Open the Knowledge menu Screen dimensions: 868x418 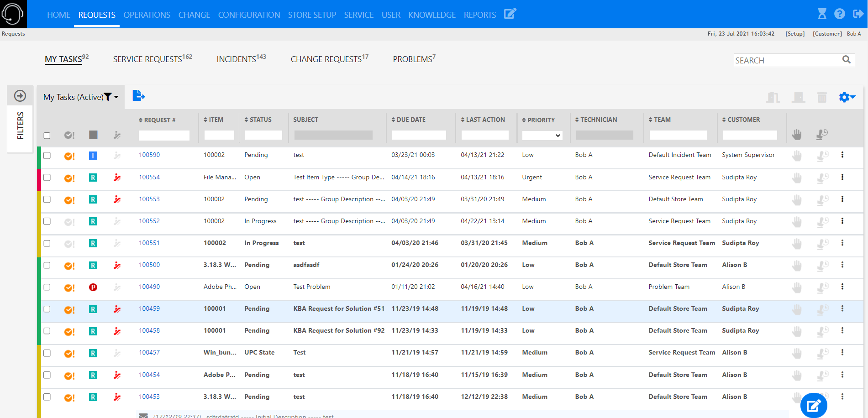click(x=431, y=15)
